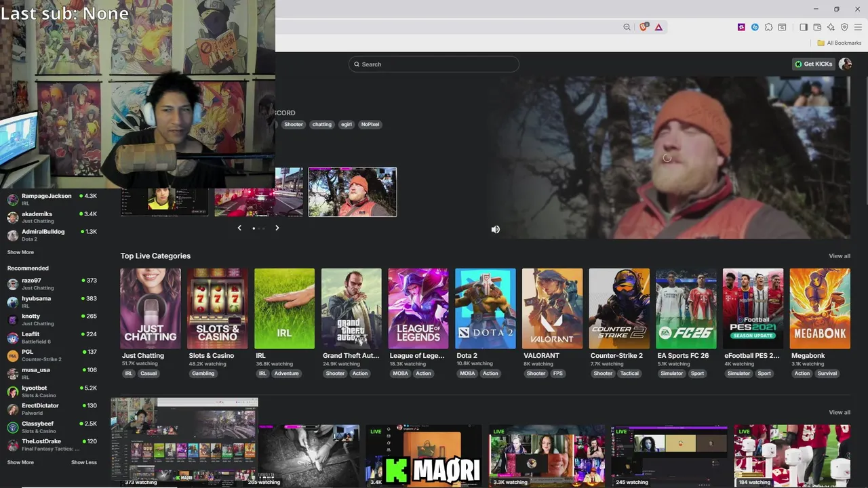Select the red-lights street carousel thumbnail

click(259, 192)
